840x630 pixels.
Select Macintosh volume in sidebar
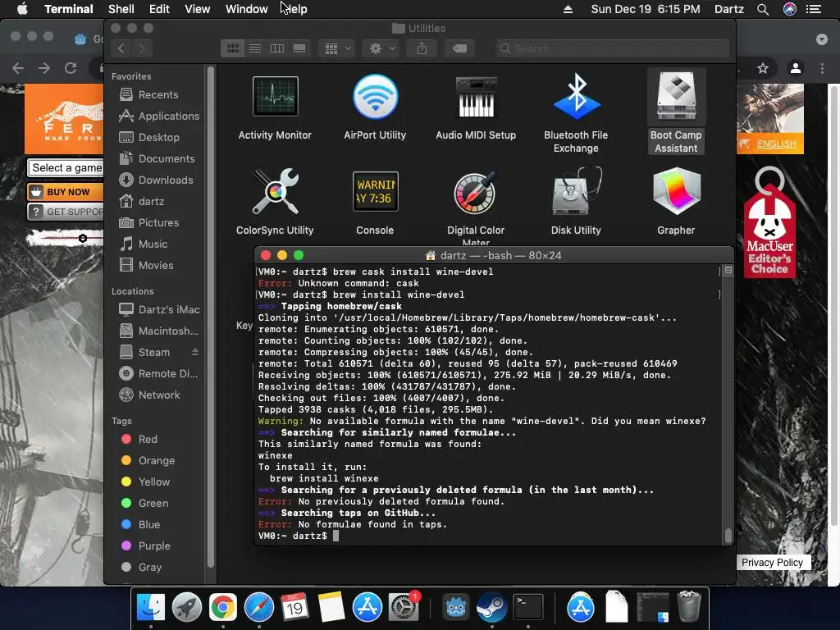[158, 331]
